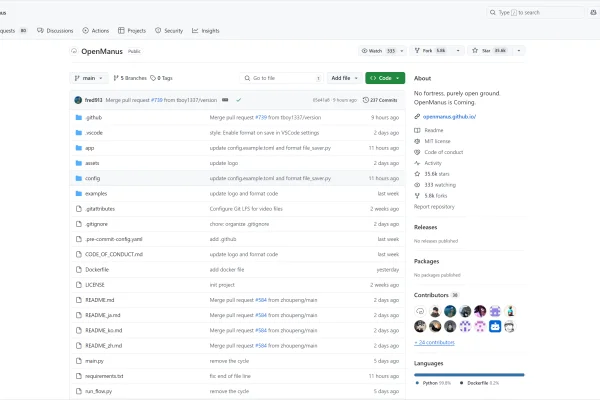Viewport: 600px width, 400px height.
Task: Expand the Watch options arrow
Action: coord(402,51)
